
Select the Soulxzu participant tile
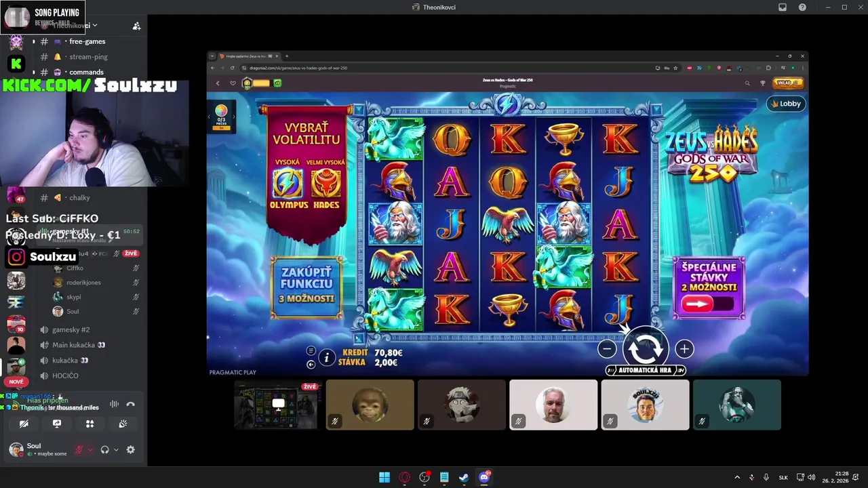tap(645, 405)
